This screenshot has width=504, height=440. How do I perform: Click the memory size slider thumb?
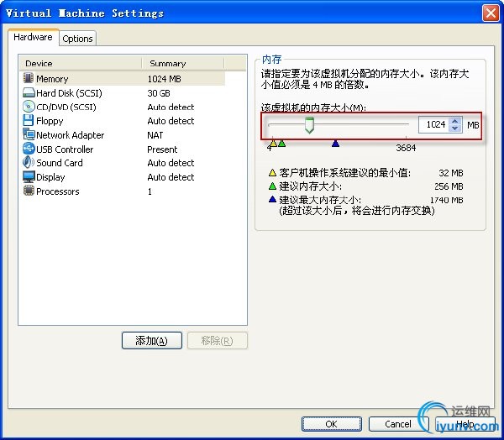[309, 125]
